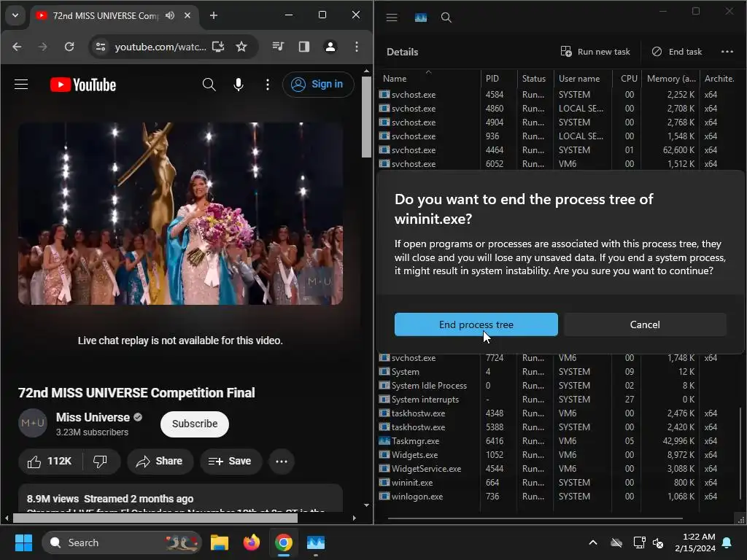Open Task Manager hamburger navigation menu
This screenshot has width=747, height=560.
(392, 17)
